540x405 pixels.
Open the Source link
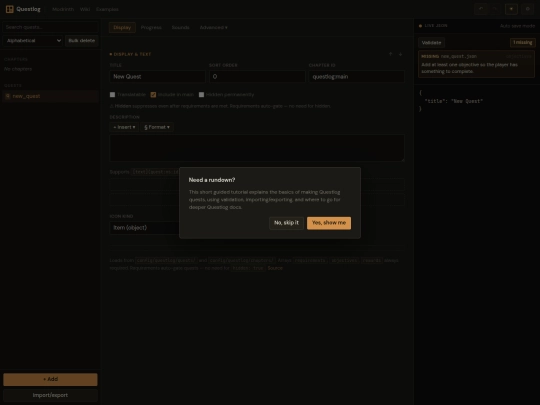(275, 268)
